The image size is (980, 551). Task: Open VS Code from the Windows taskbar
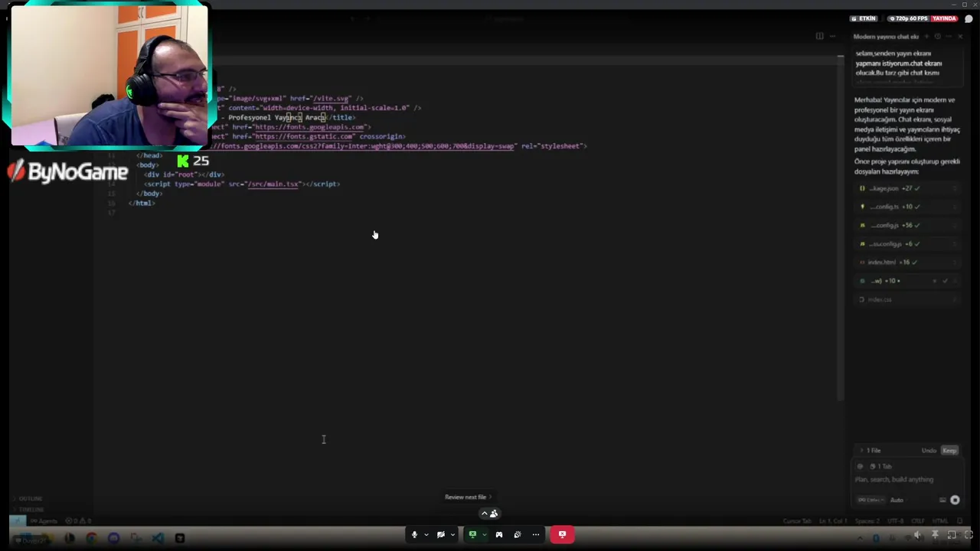(158, 538)
